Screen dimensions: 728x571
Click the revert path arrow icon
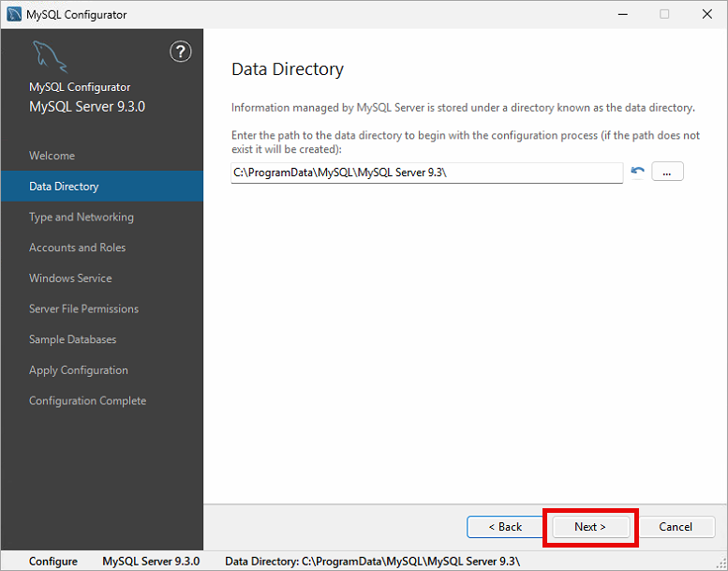pyautogui.click(x=637, y=172)
